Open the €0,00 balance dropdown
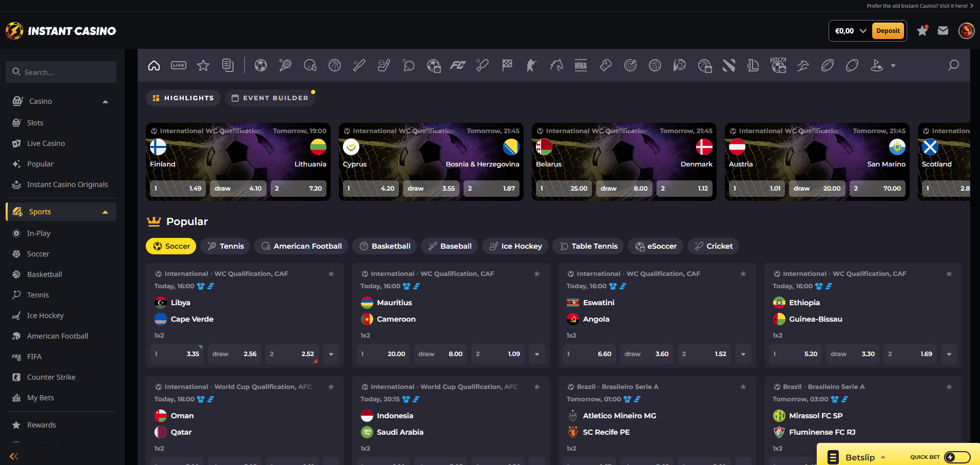 tap(850, 31)
